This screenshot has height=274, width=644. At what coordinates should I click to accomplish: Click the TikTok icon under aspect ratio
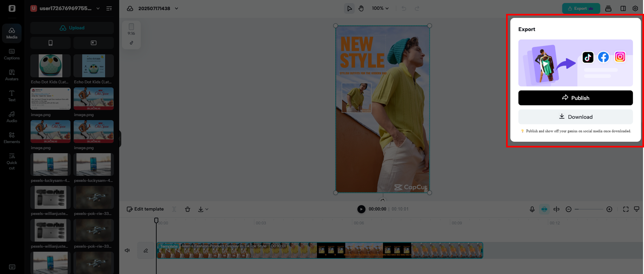click(x=131, y=43)
